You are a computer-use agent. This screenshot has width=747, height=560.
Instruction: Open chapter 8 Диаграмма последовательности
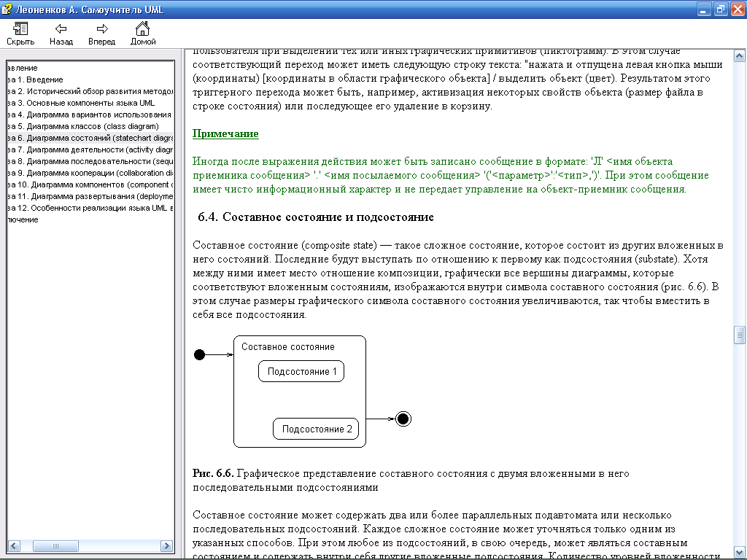click(90, 161)
